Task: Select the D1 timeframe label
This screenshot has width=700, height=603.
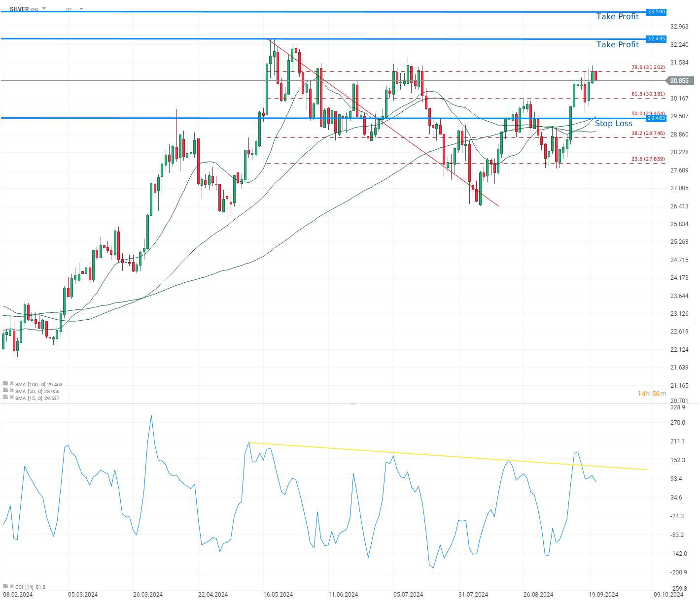Action: point(68,9)
